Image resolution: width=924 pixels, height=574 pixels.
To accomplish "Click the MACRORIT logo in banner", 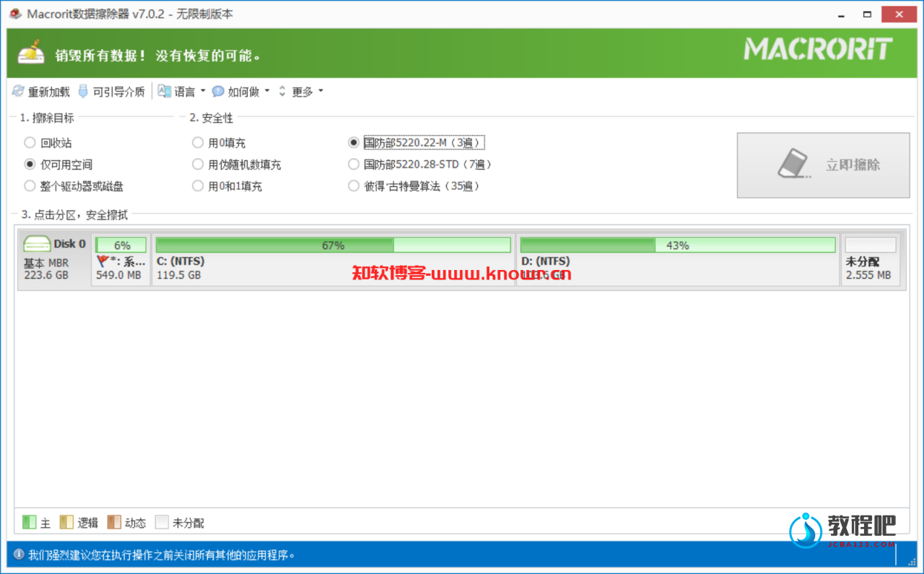I will 818,50.
